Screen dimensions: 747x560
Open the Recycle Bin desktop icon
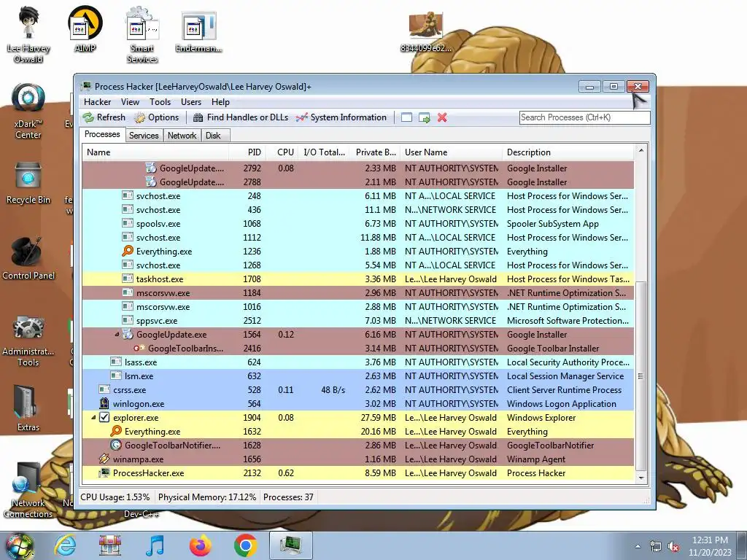pyautogui.click(x=28, y=183)
